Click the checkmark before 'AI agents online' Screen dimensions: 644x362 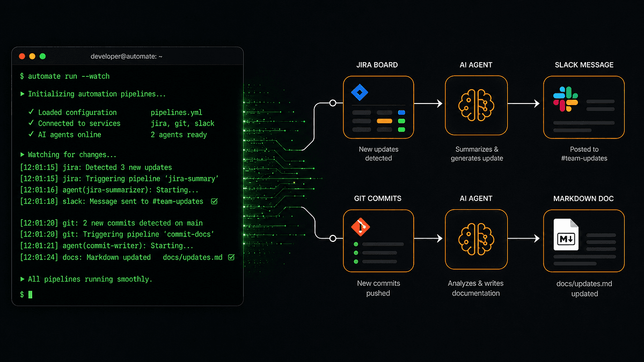[x=31, y=135]
